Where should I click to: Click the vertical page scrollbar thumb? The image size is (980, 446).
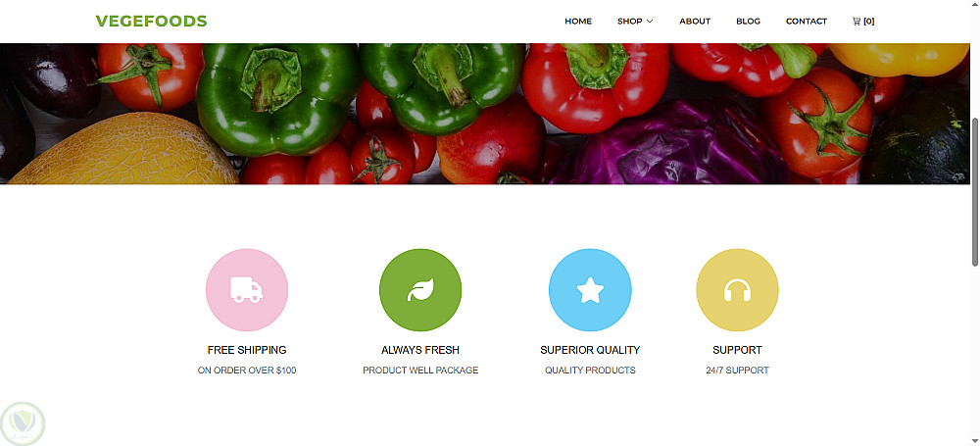pos(975,191)
